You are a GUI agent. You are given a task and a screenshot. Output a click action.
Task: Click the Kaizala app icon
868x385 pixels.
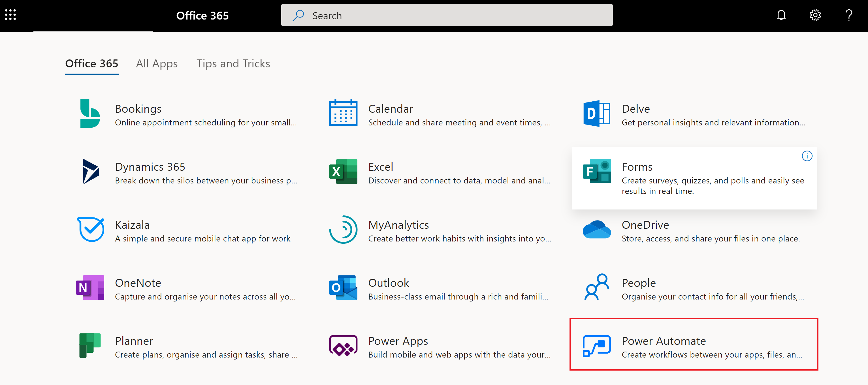tap(91, 230)
